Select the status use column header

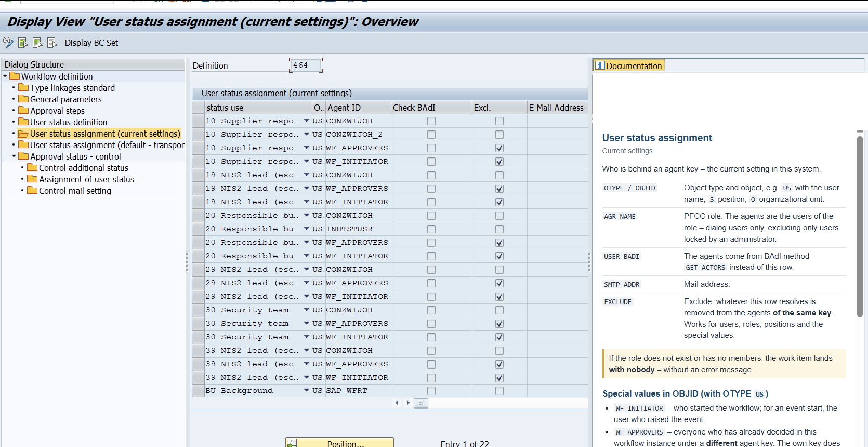click(258, 108)
